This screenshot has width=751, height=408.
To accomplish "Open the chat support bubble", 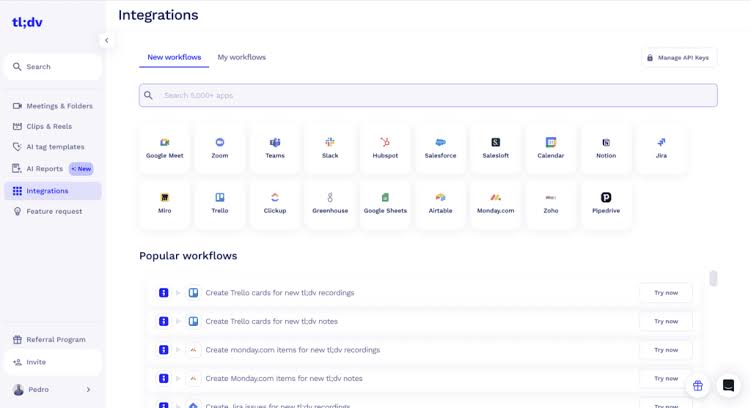I will pos(728,385).
